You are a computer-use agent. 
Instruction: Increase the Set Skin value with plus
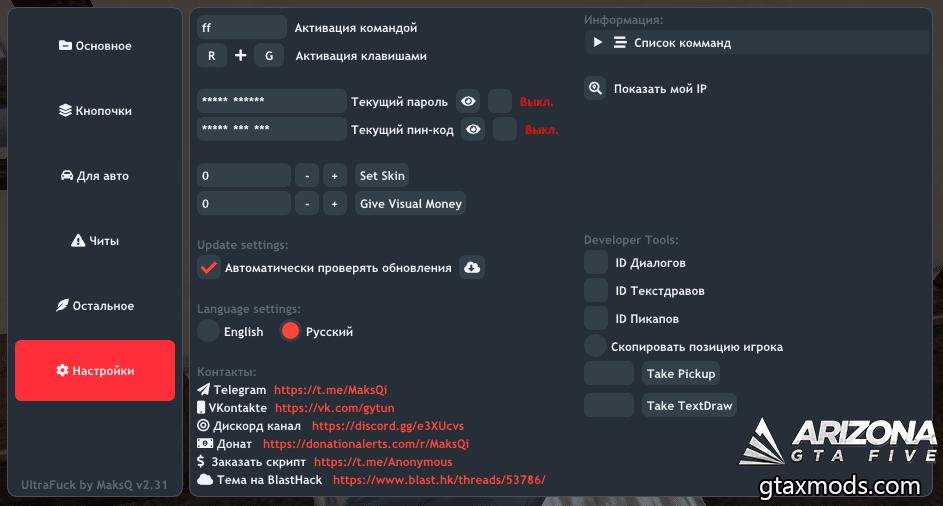[x=335, y=176]
